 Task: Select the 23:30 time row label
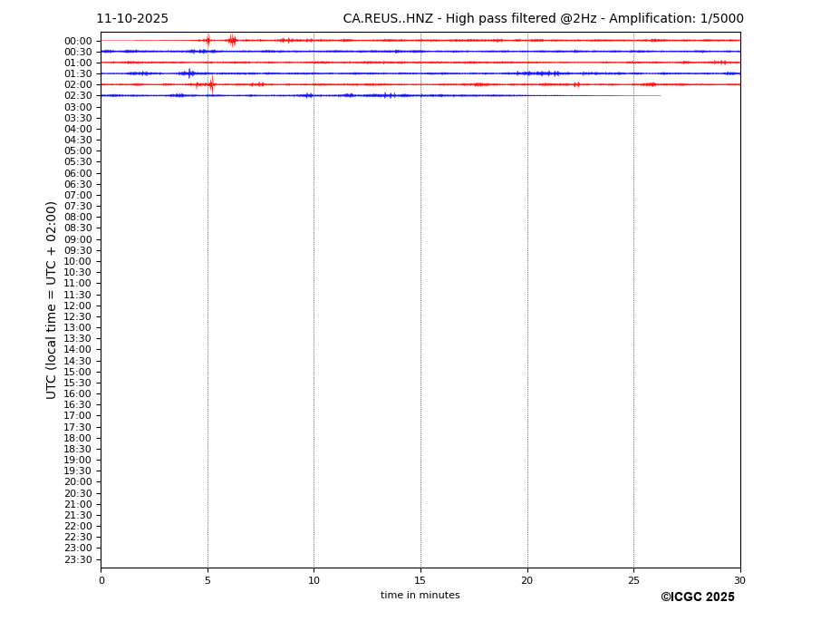78,559
